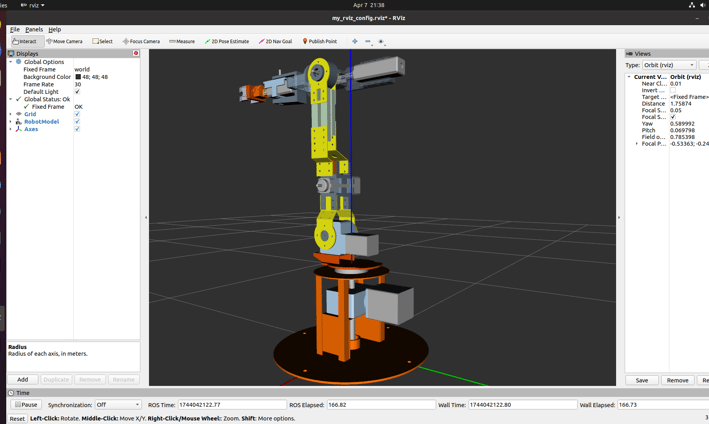The height and width of the screenshot is (424, 709).
Task: Select the 2D Pose Estimate tool
Action: point(227,42)
